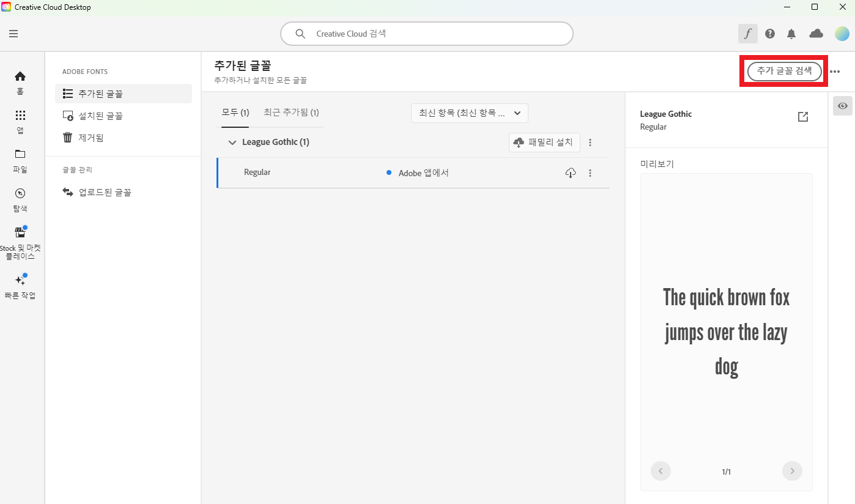Click the 'Adobe 앱에서' status text
Viewport: 855px width, 504px height.
(424, 173)
